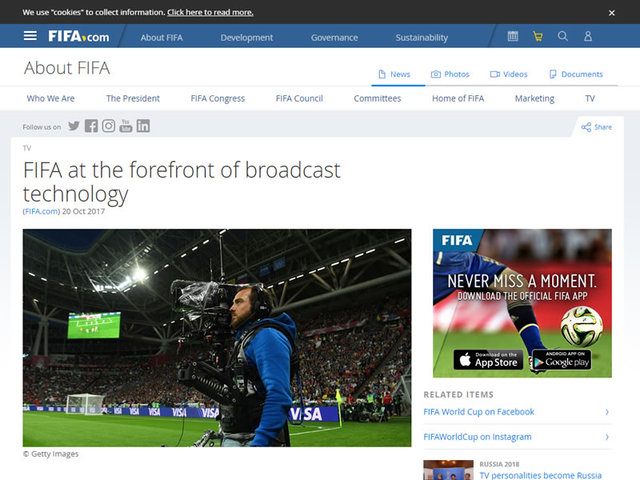Viewport: 640px width, 480px height.
Task: Open FIFA's Facebook page icon
Action: click(x=91, y=126)
